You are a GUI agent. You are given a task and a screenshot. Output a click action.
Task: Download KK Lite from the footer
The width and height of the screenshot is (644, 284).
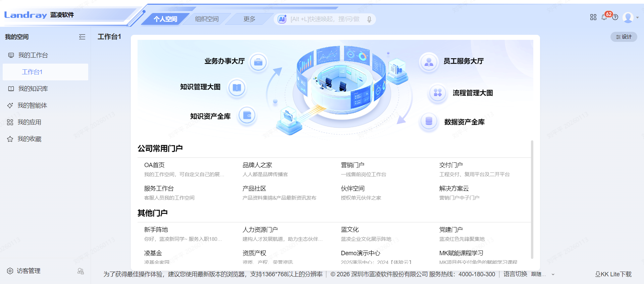tap(613, 274)
